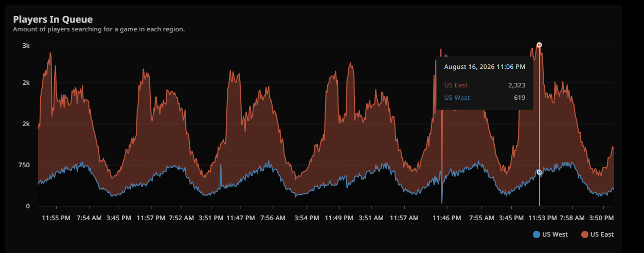Click the 11:46 PM x-axis label

point(446,218)
